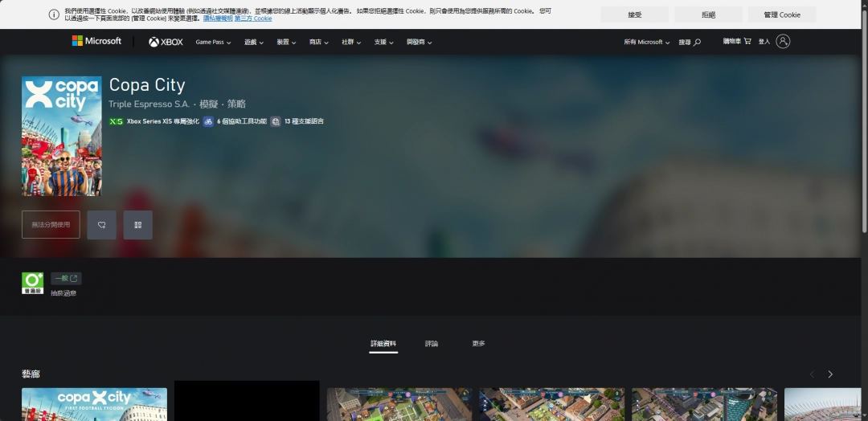The height and width of the screenshot is (421, 868).
Task: Click the sign-in account avatar icon
Action: point(783,41)
